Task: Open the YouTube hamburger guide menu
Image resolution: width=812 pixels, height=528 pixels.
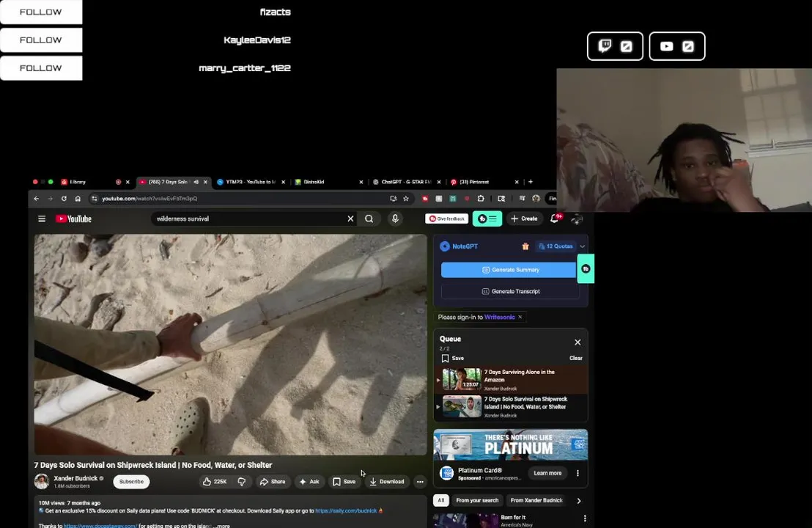Action: [x=42, y=219]
